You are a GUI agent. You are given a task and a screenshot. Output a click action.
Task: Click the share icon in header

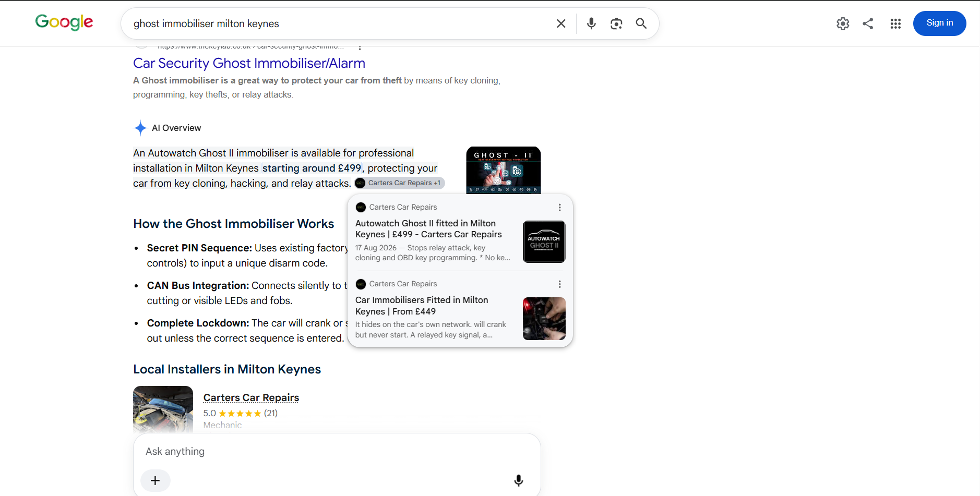(x=868, y=23)
